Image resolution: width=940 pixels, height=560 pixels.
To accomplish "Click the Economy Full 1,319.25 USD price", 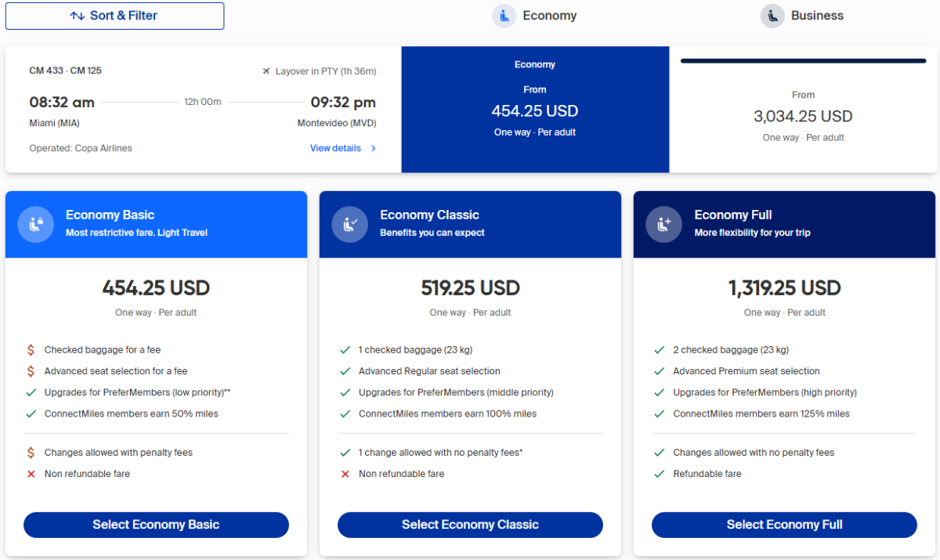I will (784, 288).
